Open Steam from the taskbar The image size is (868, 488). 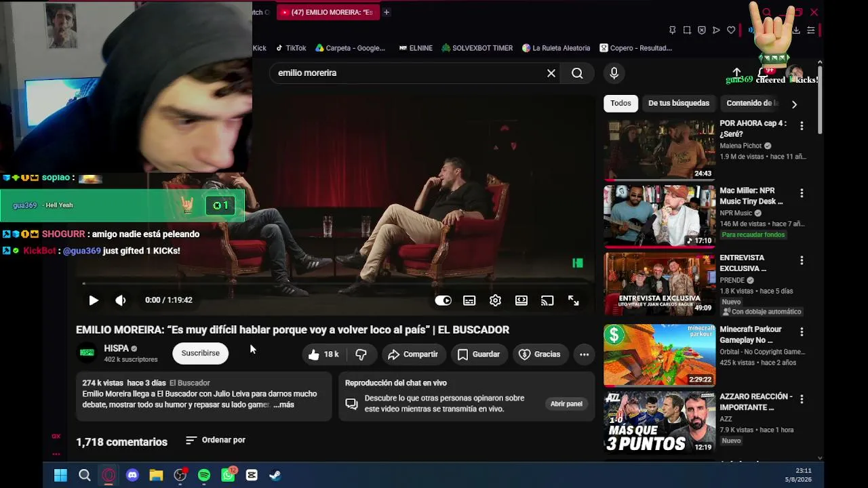click(x=275, y=475)
